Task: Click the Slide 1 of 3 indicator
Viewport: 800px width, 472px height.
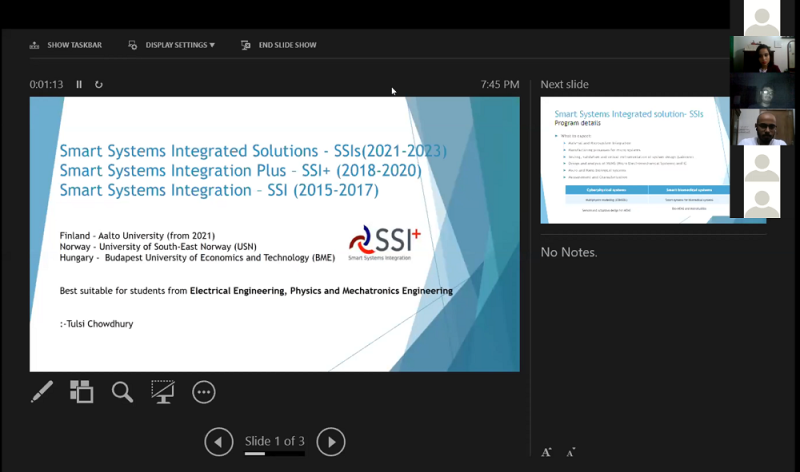Action: [x=275, y=441]
